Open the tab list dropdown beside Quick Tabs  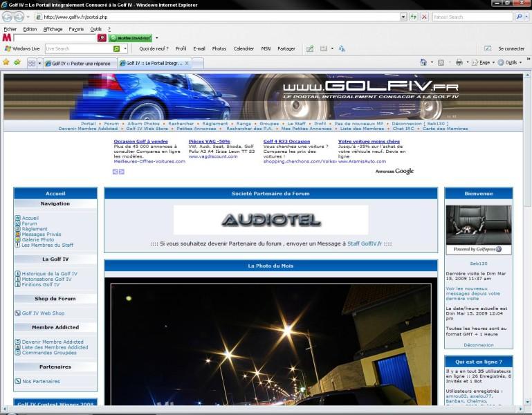pos(39,63)
